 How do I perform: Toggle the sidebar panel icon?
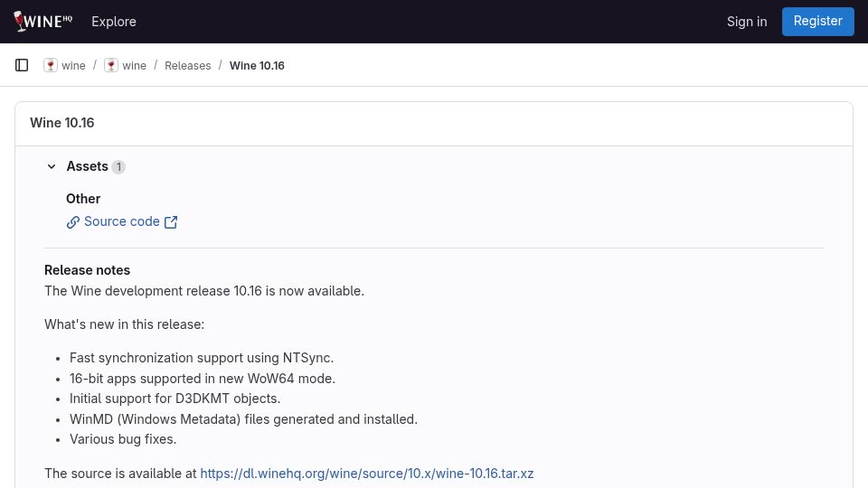(22, 65)
